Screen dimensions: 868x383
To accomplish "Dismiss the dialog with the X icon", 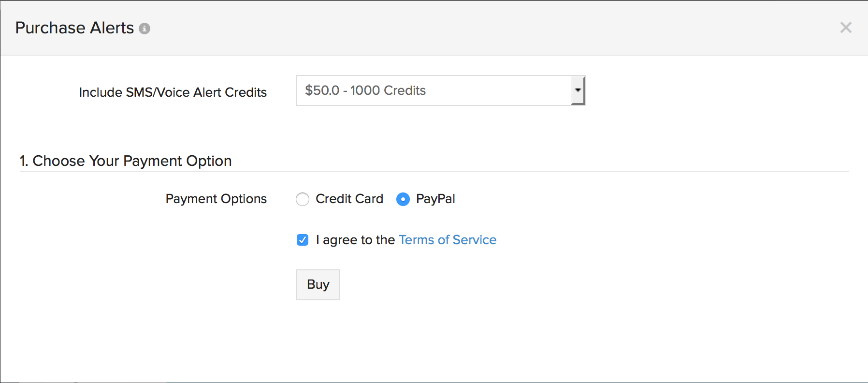I will click(x=846, y=28).
